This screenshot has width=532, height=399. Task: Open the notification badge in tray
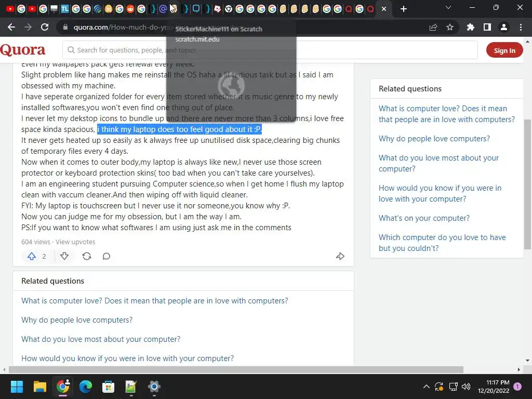[x=517, y=387]
